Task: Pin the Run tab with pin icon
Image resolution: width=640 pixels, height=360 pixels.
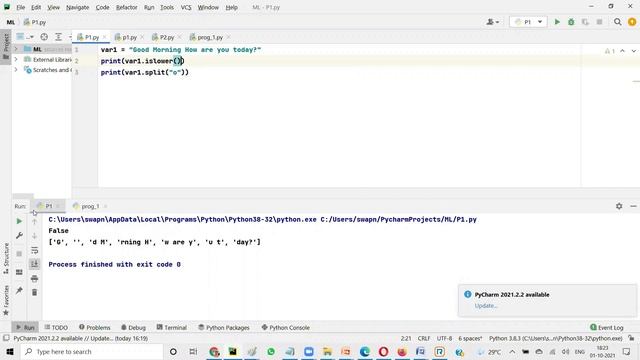Action: pos(19,290)
